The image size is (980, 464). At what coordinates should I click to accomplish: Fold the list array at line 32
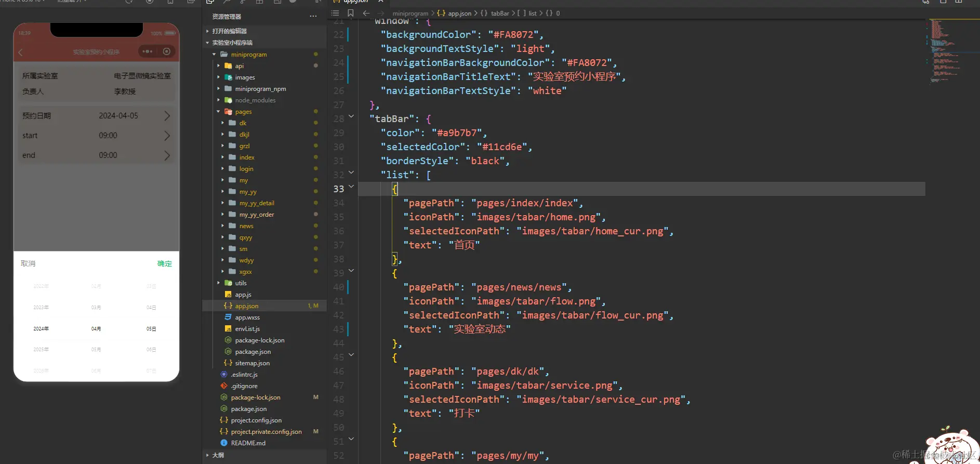351,173
